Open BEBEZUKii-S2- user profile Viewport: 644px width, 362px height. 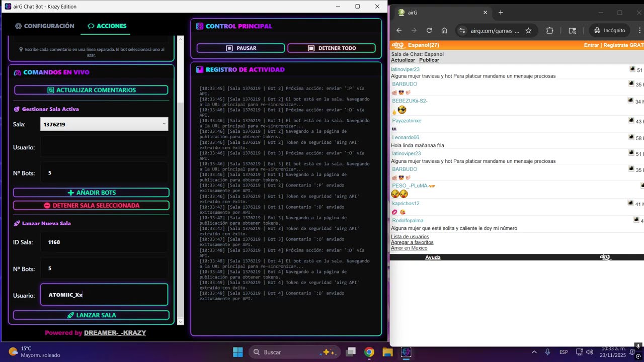(410, 101)
